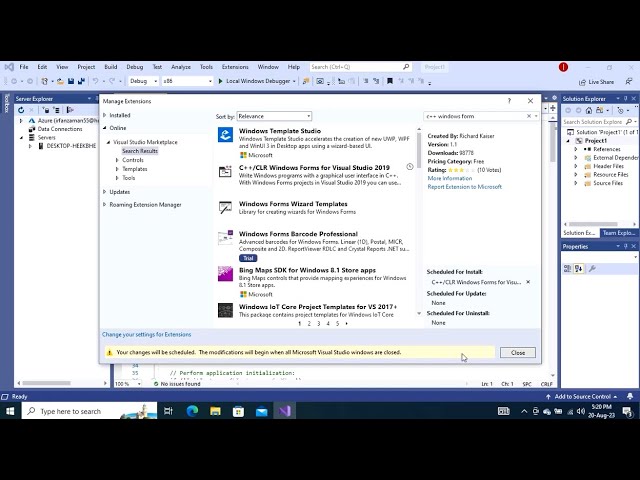The height and width of the screenshot is (480, 640).
Task: Remove C++/CLR from scheduled install list
Action: [x=528, y=282]
